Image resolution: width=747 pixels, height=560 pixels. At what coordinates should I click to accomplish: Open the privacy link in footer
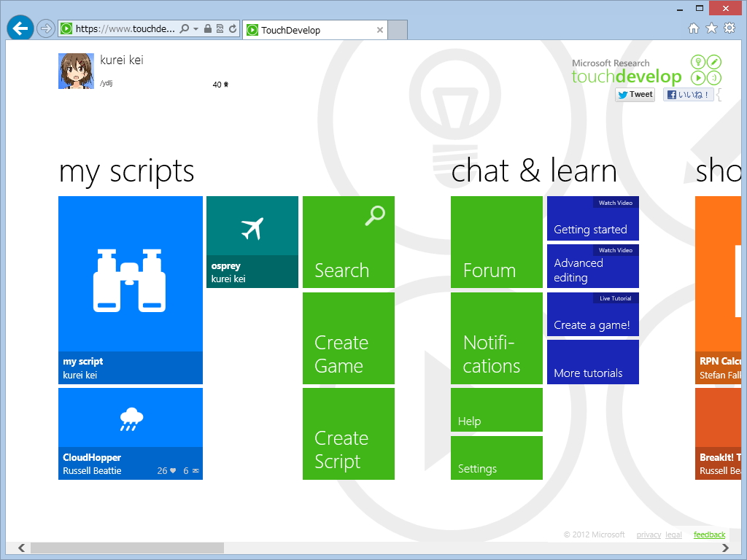(x=649, y=534)
